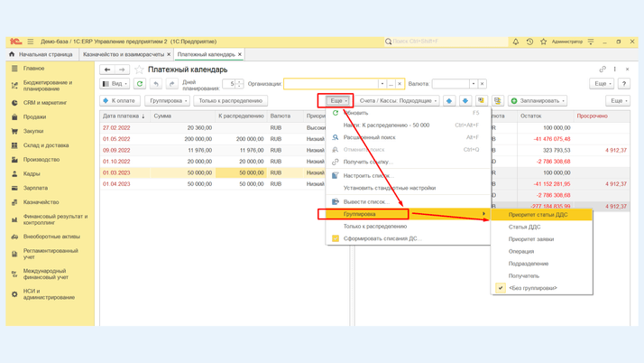Click the blue move-down arrow icon

pos(465,101)
